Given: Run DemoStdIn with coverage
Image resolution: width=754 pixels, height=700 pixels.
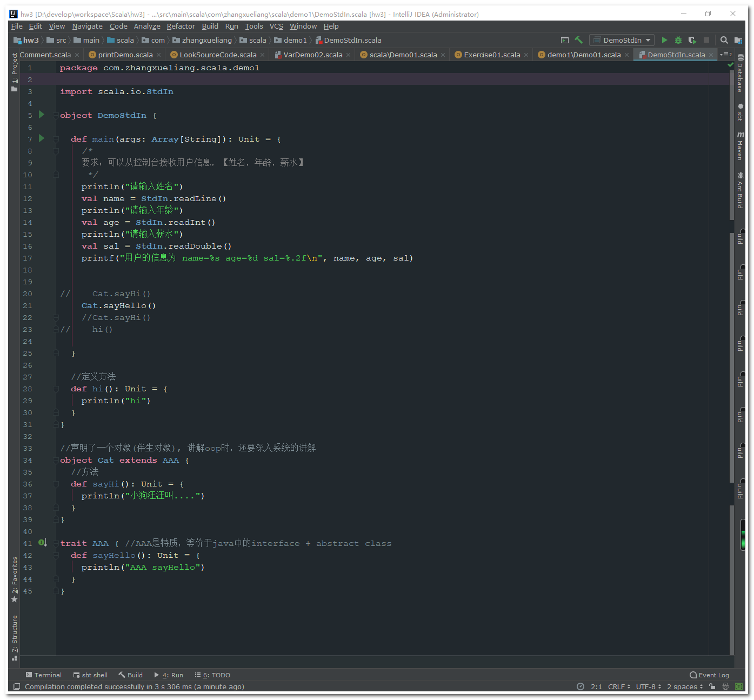Looking at the screenshot, I should pos(692,40).
